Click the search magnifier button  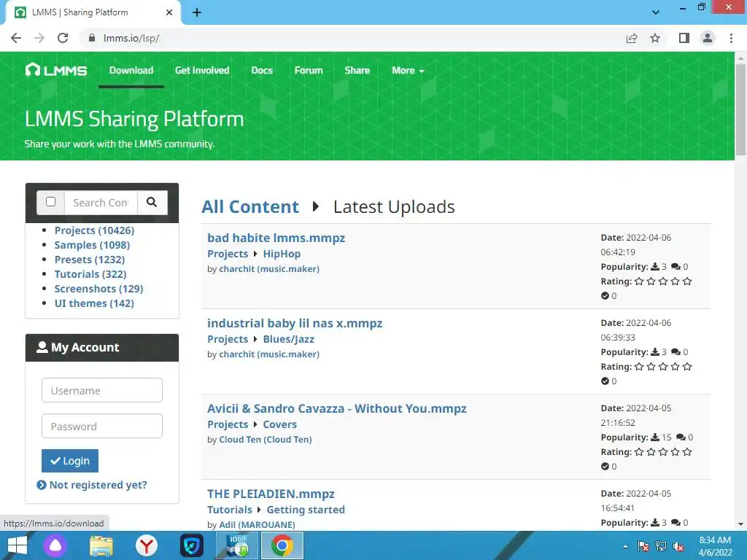[x=152, y=203]
